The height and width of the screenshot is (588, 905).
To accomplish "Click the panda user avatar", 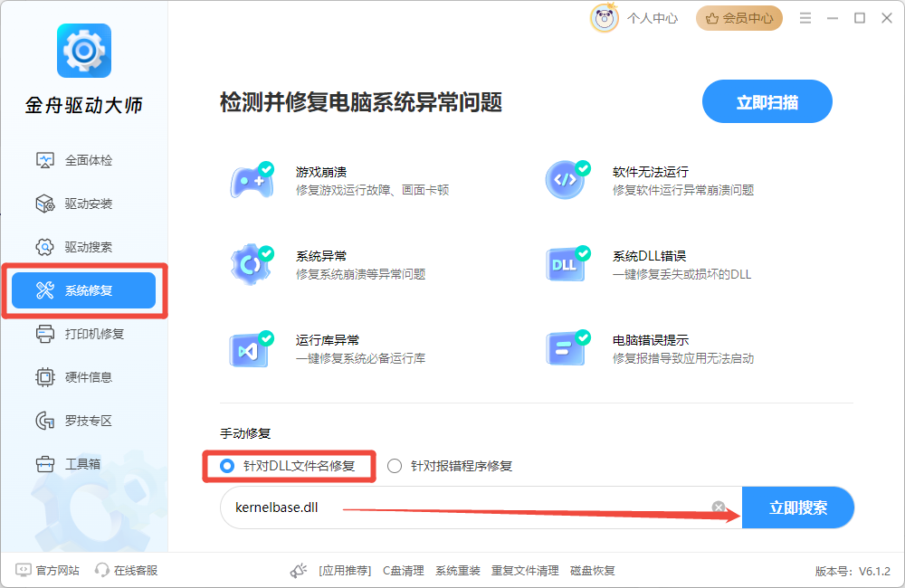I will coord(605,18).
